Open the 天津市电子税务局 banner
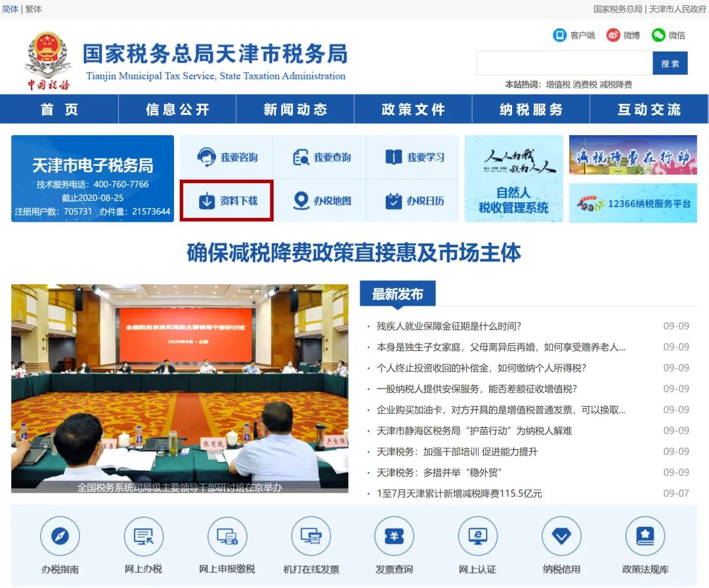Viewport: 709px width, 588px height. pyautogui.click(x=93, y=178)
